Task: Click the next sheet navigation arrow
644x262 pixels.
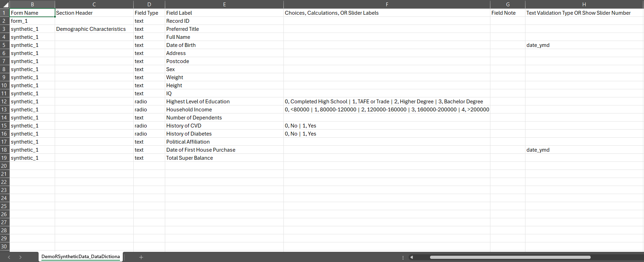Action: coord(20,257)
